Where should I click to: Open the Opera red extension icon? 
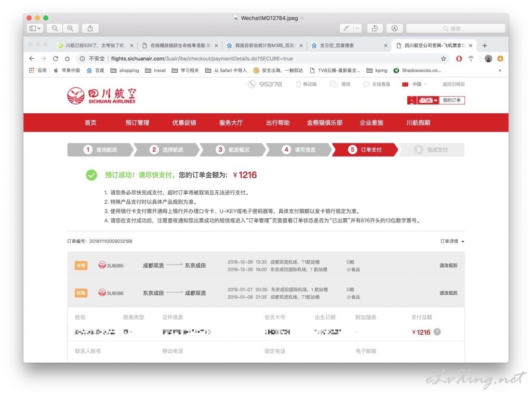[x=459, y=59]
